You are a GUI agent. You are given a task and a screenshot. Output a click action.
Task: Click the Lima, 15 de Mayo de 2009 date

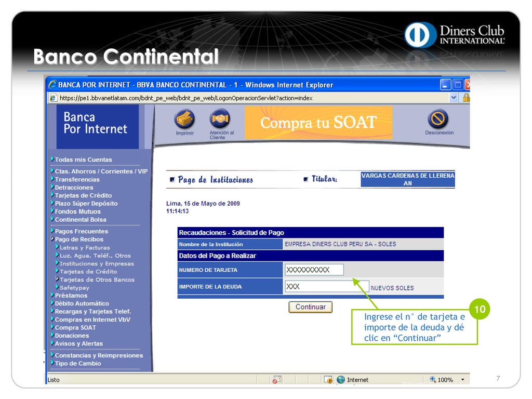(203, 204)
